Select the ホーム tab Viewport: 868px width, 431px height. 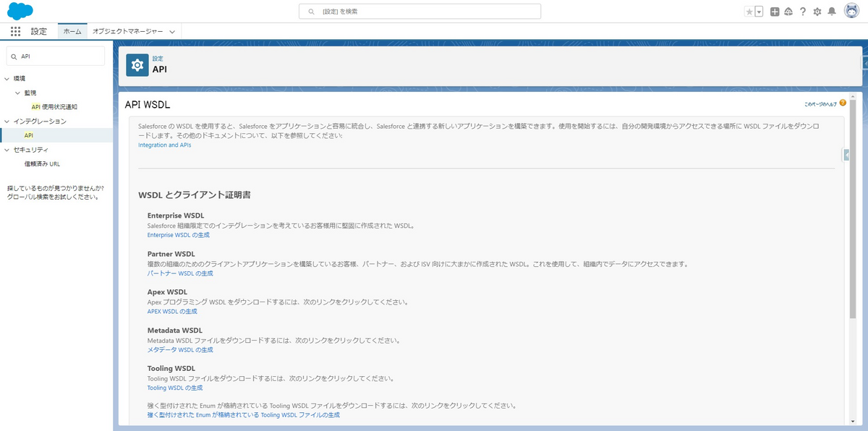click(x=72, y=31)
